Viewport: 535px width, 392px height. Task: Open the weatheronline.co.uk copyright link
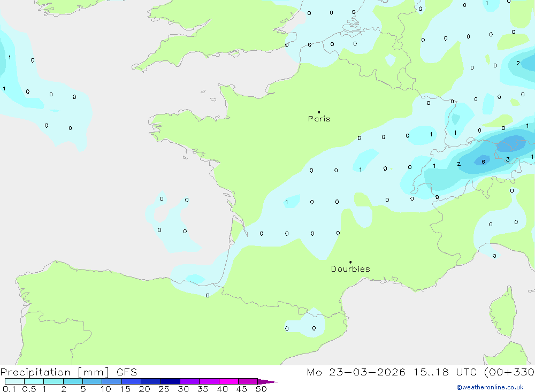(x=490, y=387)
